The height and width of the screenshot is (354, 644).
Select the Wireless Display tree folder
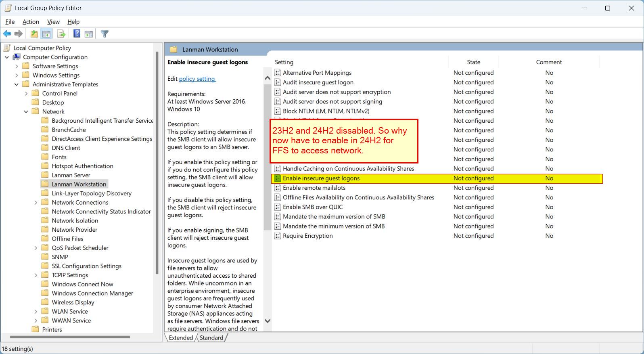tap(73, 302)
